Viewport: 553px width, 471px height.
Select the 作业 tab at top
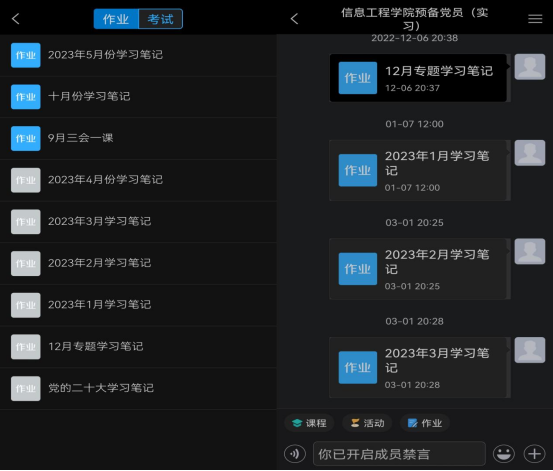[x=116, y=19]
